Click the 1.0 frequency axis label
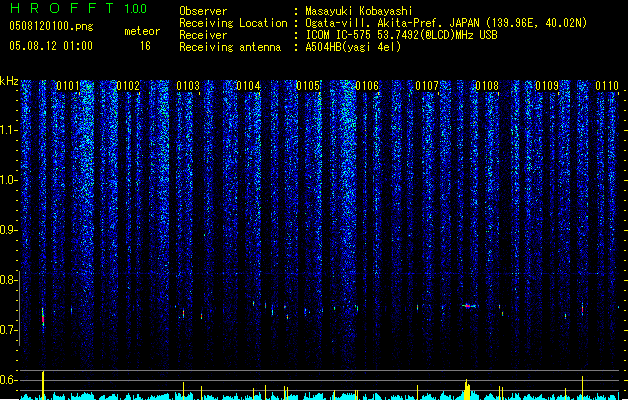Screen dimensions: 629x400 tap(8, 180)
